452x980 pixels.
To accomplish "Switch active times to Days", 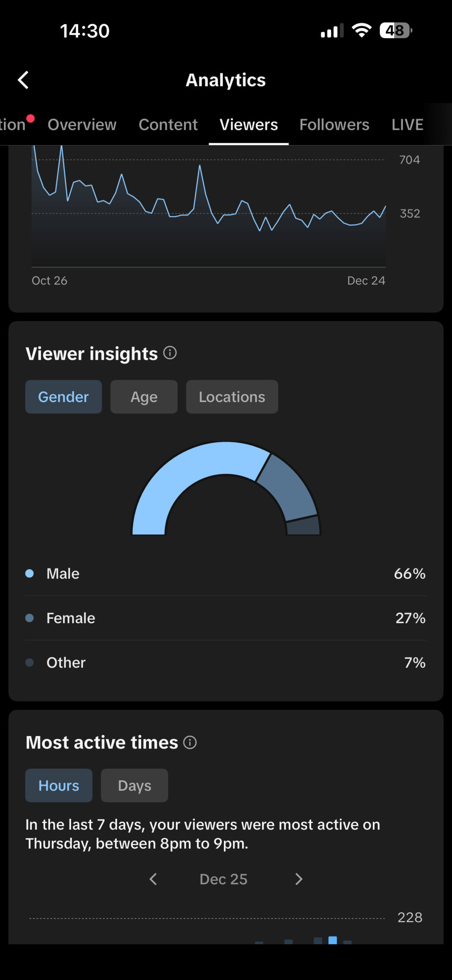I will coord(134,786).
